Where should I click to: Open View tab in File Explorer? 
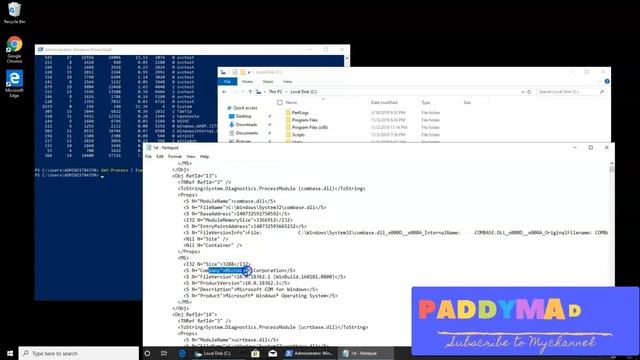click(288, 82)
